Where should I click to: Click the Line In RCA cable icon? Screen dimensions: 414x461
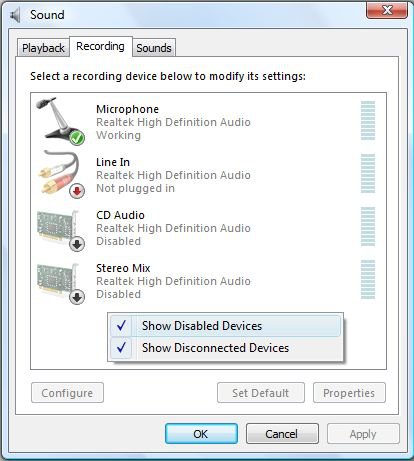61,174
